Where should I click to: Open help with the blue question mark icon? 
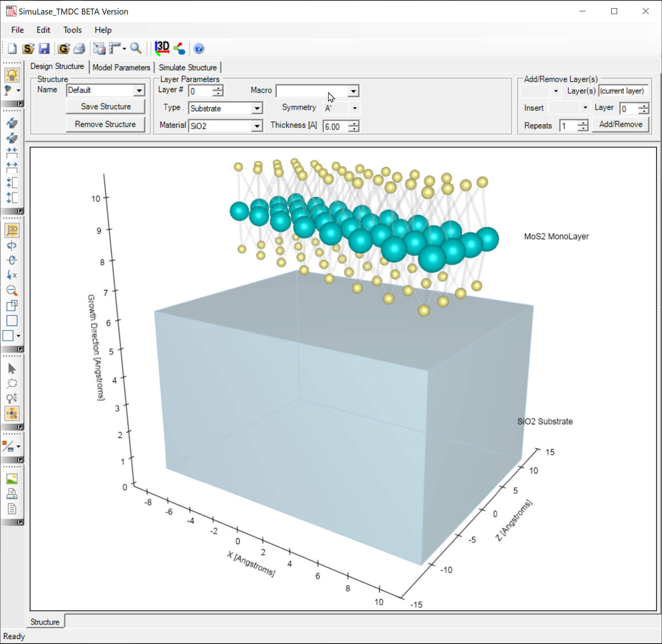point(199,48)
